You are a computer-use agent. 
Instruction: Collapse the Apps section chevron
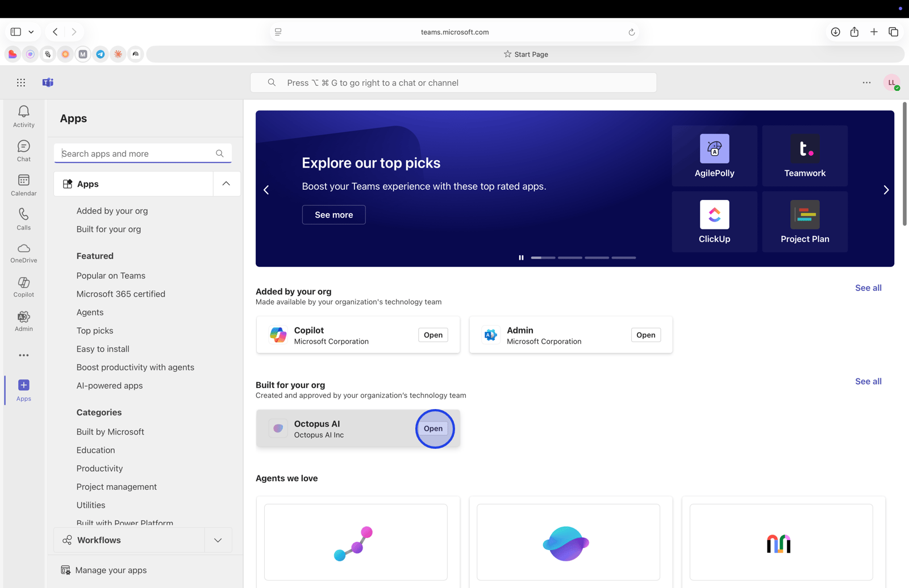pos(226,184)
